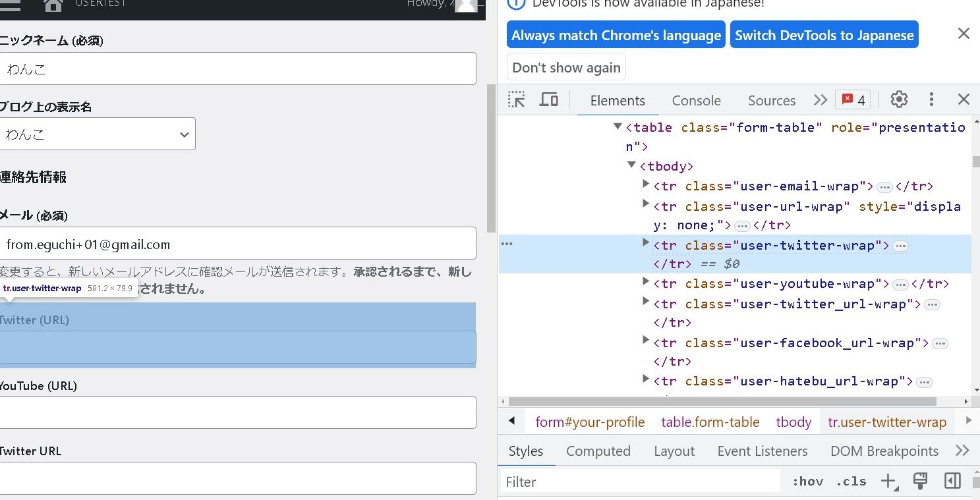Viewport: 980px width, 500px height.
Task: Click the Don't show again button
Action: [565, 66]
